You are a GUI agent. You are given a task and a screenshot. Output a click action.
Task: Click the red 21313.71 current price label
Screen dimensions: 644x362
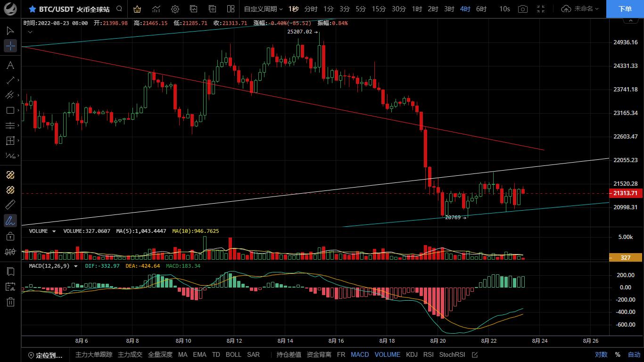626,193
